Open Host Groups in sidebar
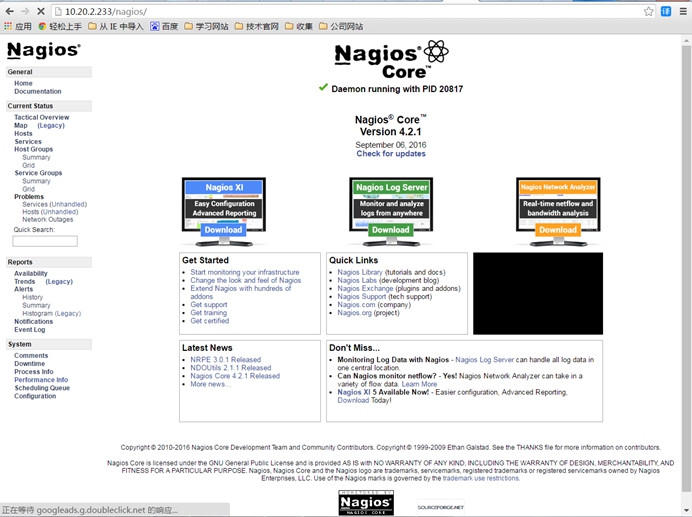This screenshot has height=517, width=692. click(34, 149)
